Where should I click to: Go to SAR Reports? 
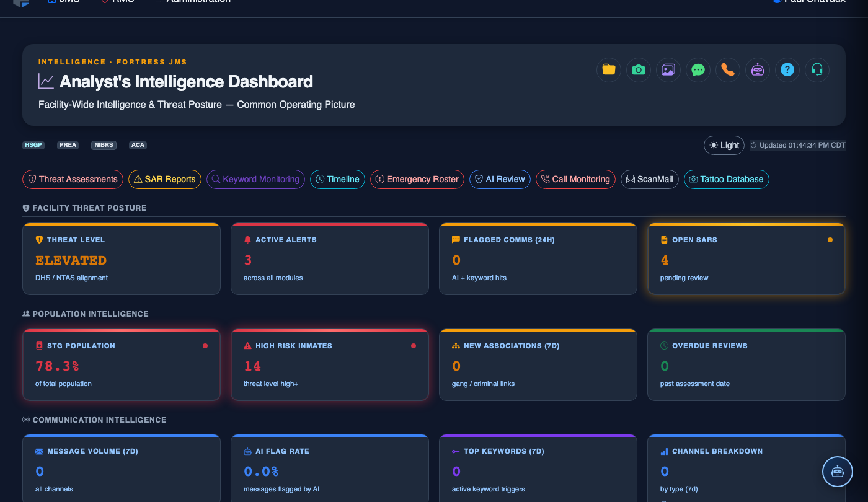tap(165, 179)
